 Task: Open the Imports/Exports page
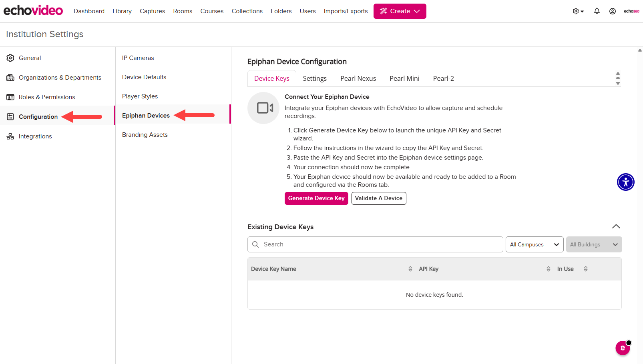point(346,11)
